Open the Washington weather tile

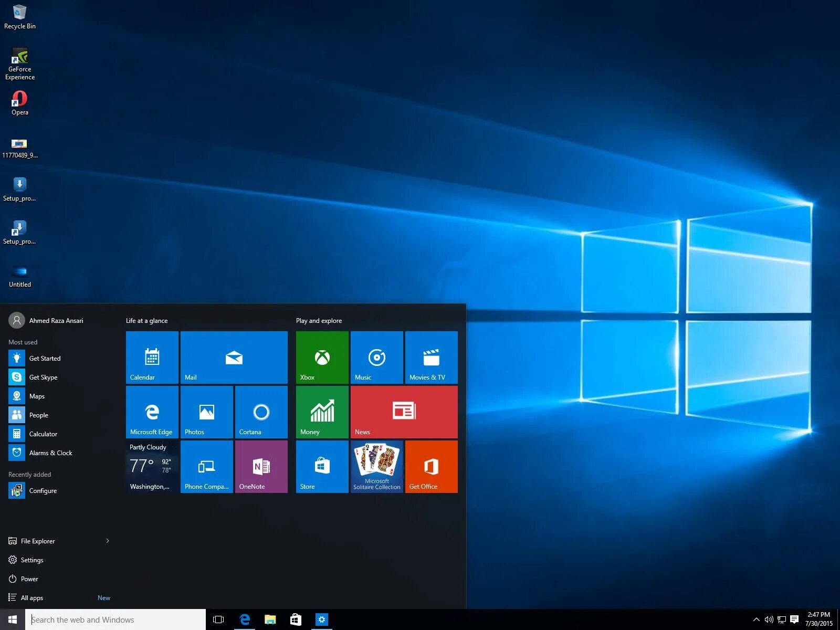(x=152, y=466)
